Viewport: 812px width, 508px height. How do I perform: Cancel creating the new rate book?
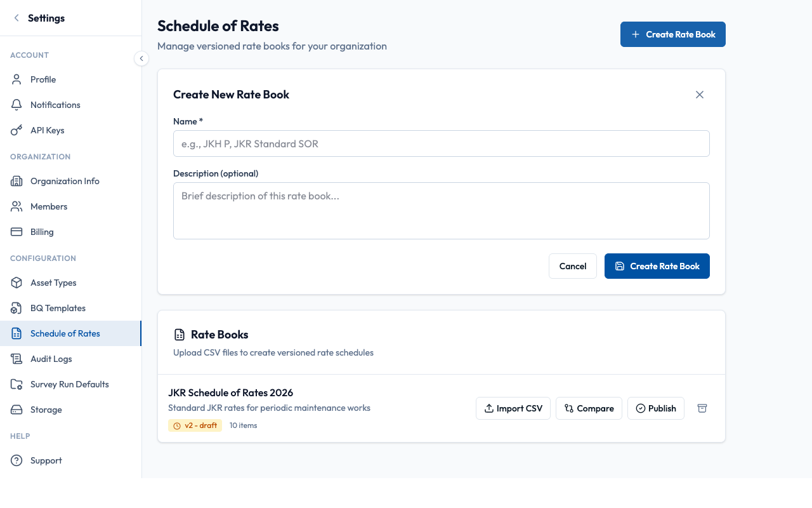tap(572, 266)
